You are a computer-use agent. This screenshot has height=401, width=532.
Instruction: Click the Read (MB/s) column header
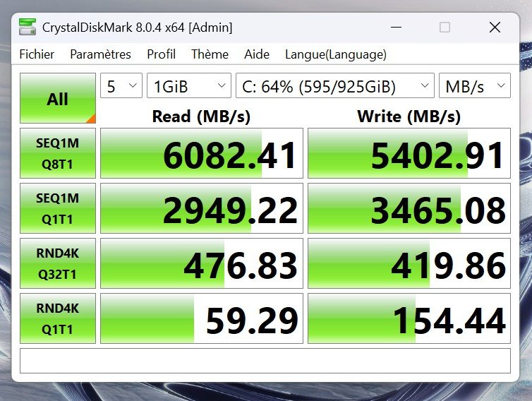click(201, 116)
